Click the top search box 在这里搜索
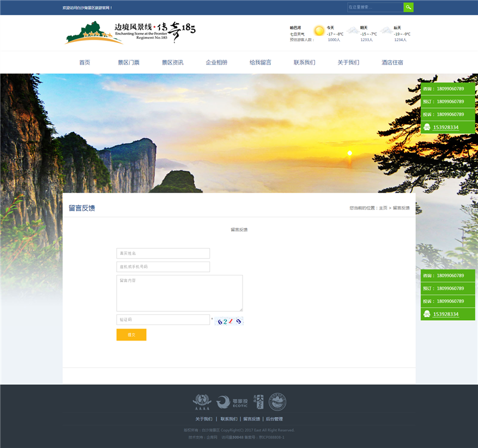 pyautogui.click(x=375, y=7)
